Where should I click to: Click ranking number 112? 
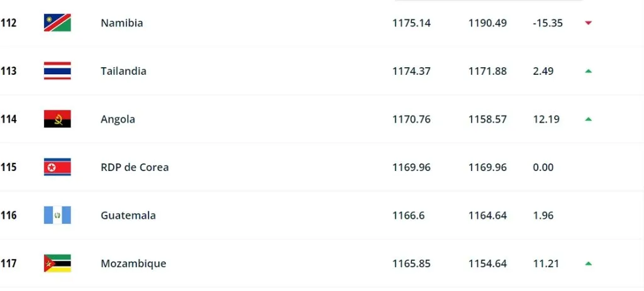point(8,23)
